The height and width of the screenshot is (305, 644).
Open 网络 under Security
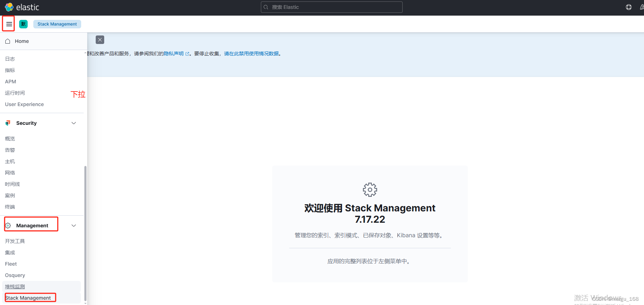coord(10,173)
